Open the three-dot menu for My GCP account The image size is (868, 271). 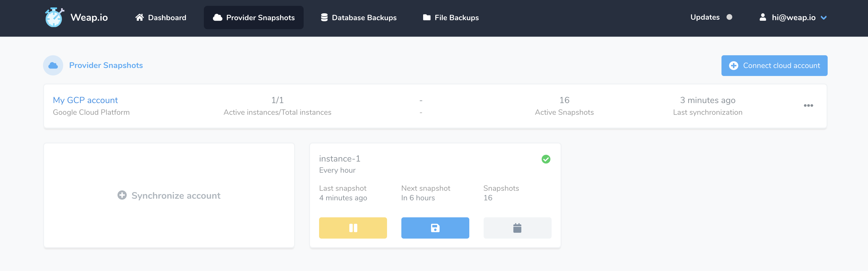point(808,105)
